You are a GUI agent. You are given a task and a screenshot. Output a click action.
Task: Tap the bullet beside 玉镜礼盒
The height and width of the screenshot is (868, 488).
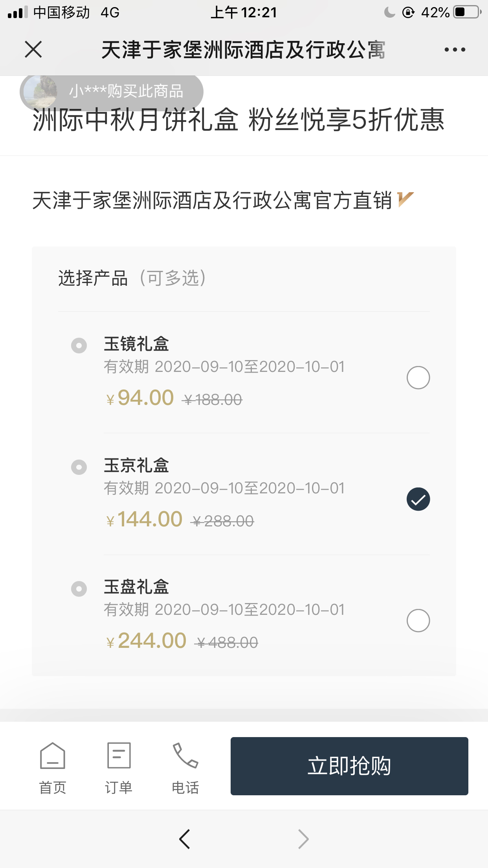pos(79,346)
